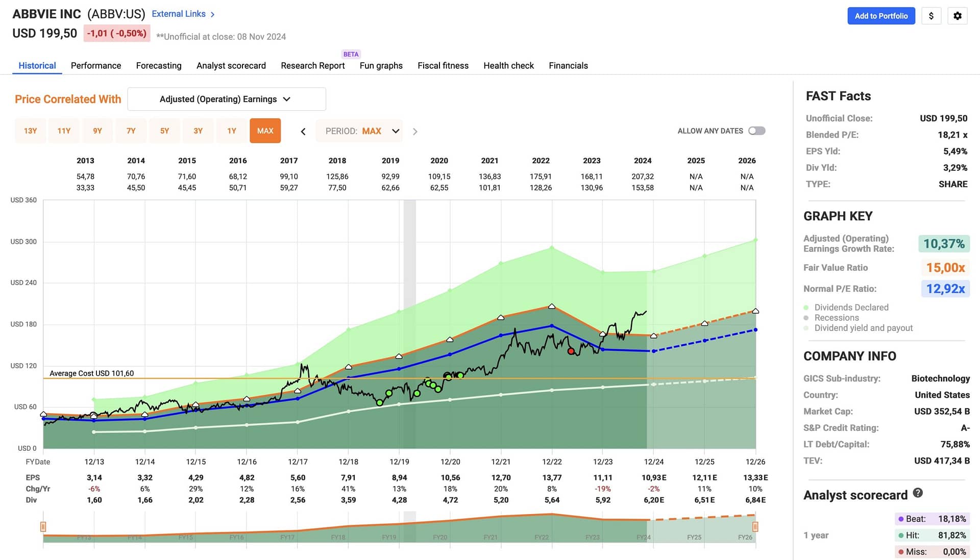The height and width of the screenshot is (560, 980).
Task: Click the 2024 column header
Action: (x=643, y=161)
